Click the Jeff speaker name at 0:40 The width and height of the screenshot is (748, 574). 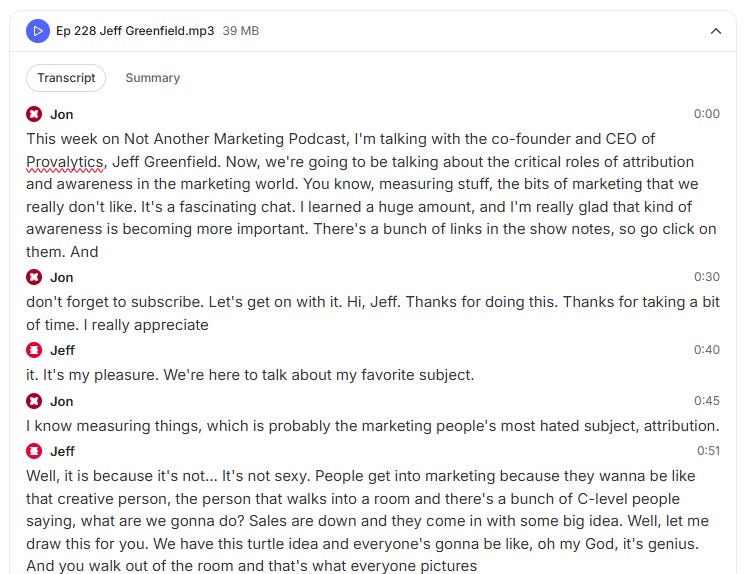tap(62, 350)
